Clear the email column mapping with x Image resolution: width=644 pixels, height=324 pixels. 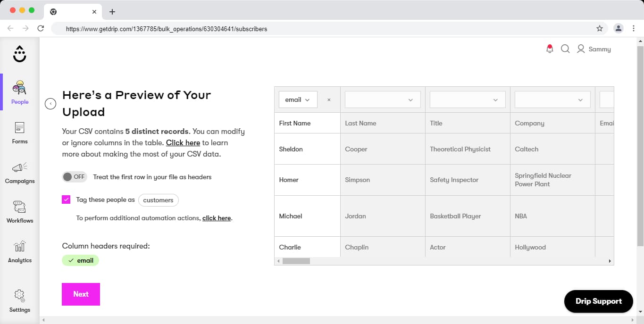329,100
